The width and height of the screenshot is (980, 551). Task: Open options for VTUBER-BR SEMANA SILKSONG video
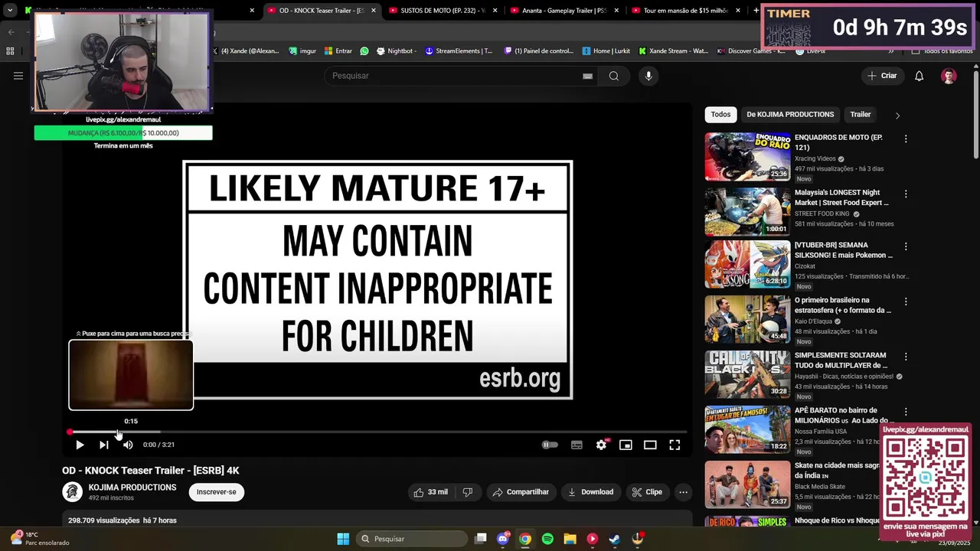pos(906,246)
